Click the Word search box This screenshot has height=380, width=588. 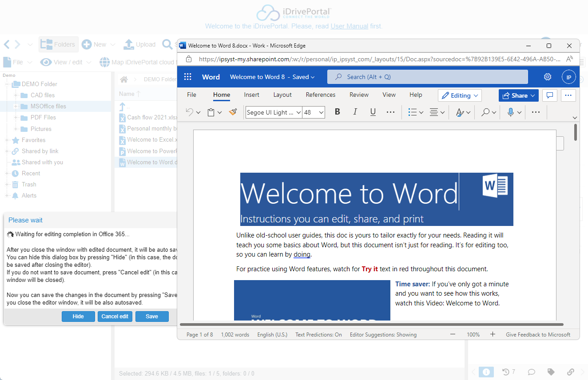(x=427, y=77)
